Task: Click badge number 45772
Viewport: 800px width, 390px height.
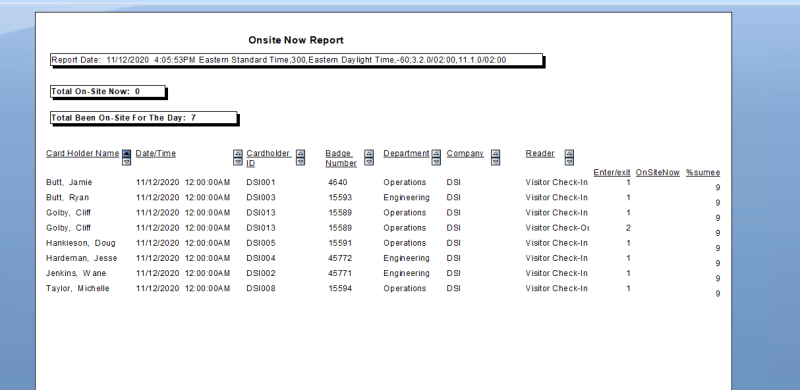Action: click(340, 258)
